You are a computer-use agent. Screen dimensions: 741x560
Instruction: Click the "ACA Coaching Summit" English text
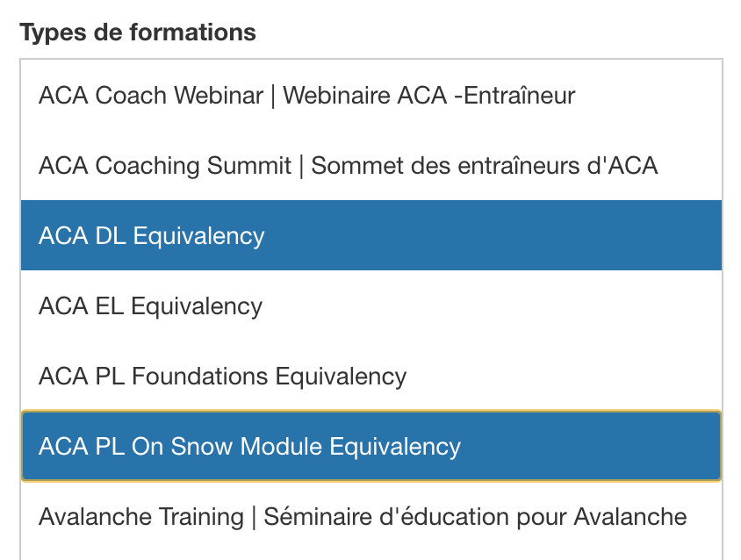pos(165,165)
